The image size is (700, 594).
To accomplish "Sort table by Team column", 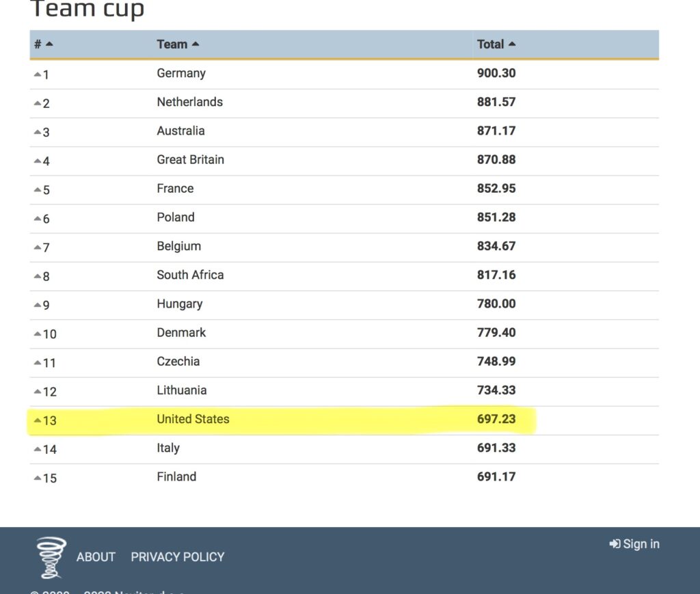I will click(x=178, y=44).
